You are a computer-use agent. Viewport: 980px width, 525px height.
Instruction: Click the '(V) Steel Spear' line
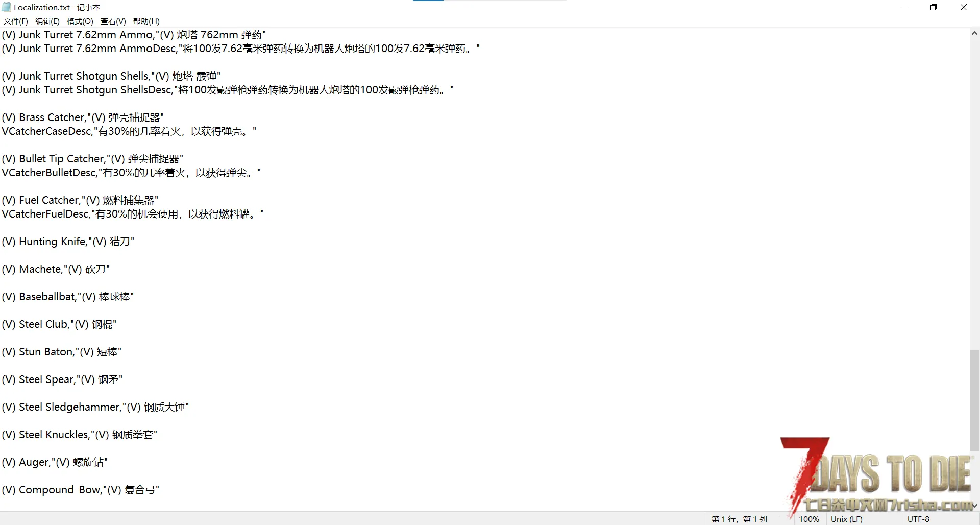click(x=62, y=379)
